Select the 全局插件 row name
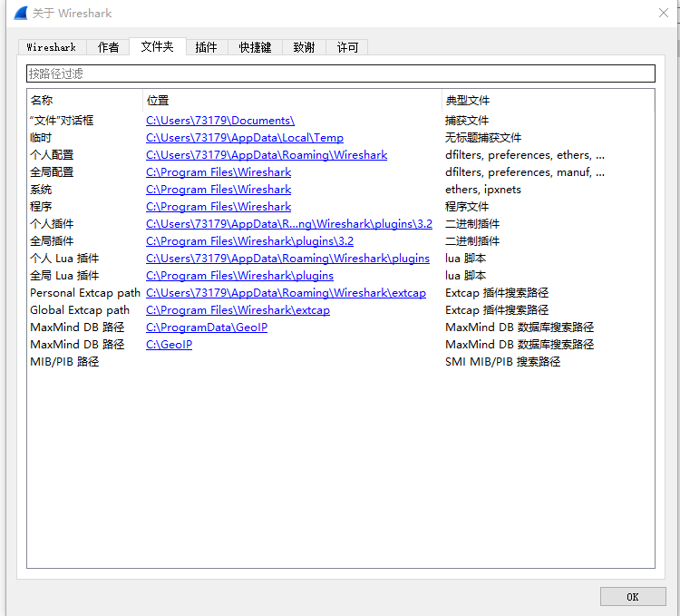This screenshot has height=616, width=680. (52, 241)
